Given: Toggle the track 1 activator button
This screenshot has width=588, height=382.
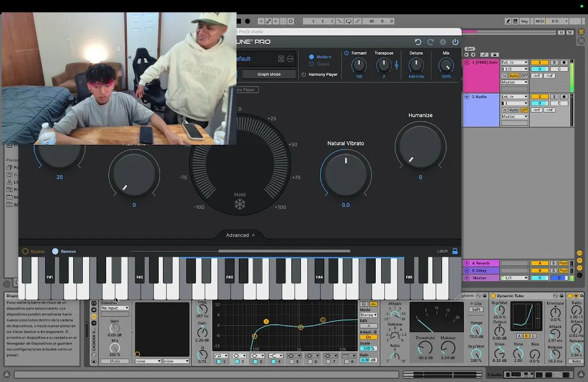Looking at the screenshot, I should click(540, 63).
